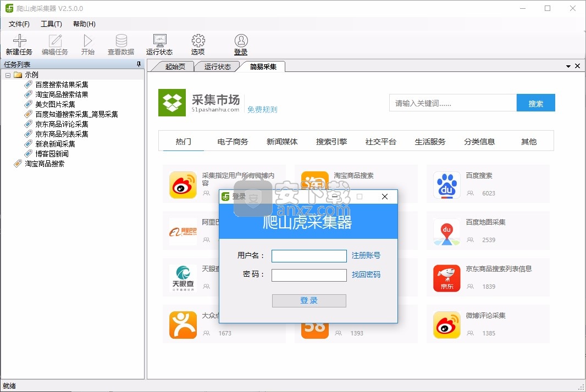
Task: Click the Alibaba logo icon
Action: click(x=183, y=232)
